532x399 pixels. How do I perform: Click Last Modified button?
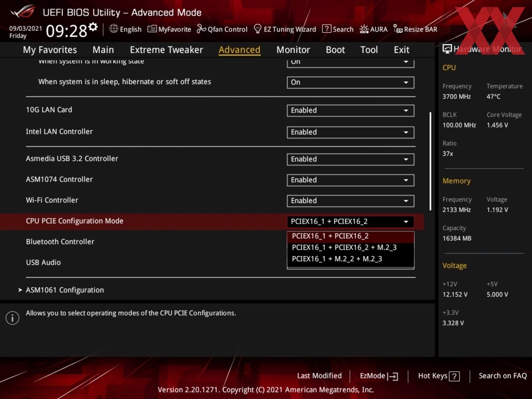(x=319, y=376)
